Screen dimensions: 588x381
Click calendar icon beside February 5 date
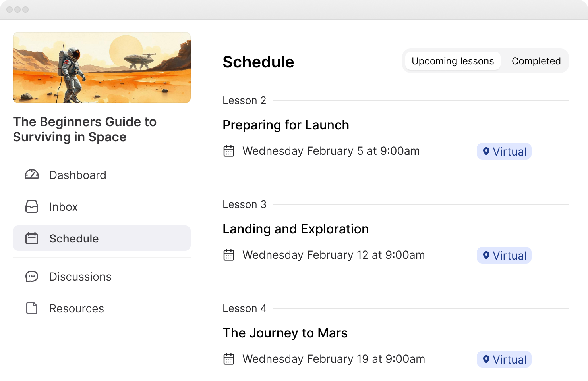229,151
